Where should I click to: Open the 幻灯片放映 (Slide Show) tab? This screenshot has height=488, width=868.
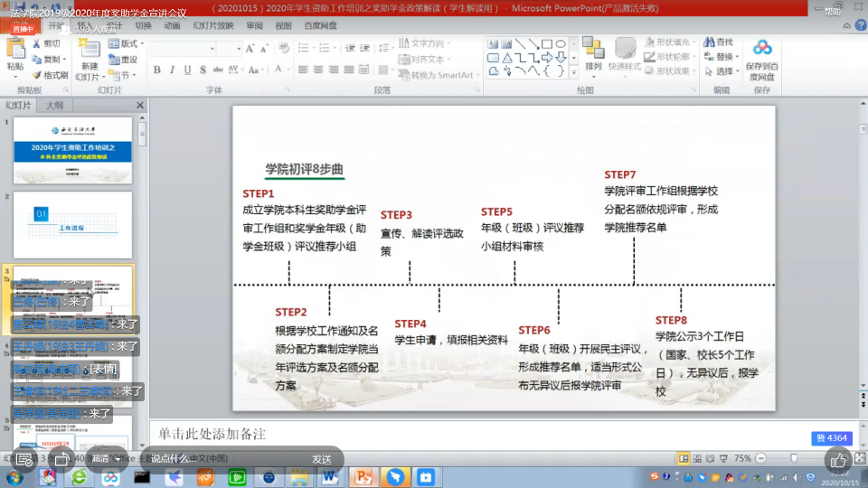pyautogui.click(x=213, y=25)
